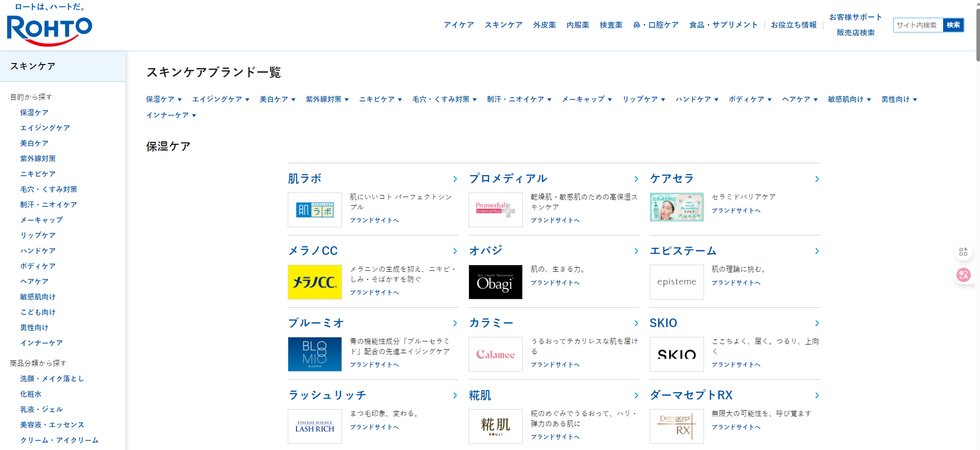Click the arrow icon beside ケアセラ heading

(x=817, y=179)
